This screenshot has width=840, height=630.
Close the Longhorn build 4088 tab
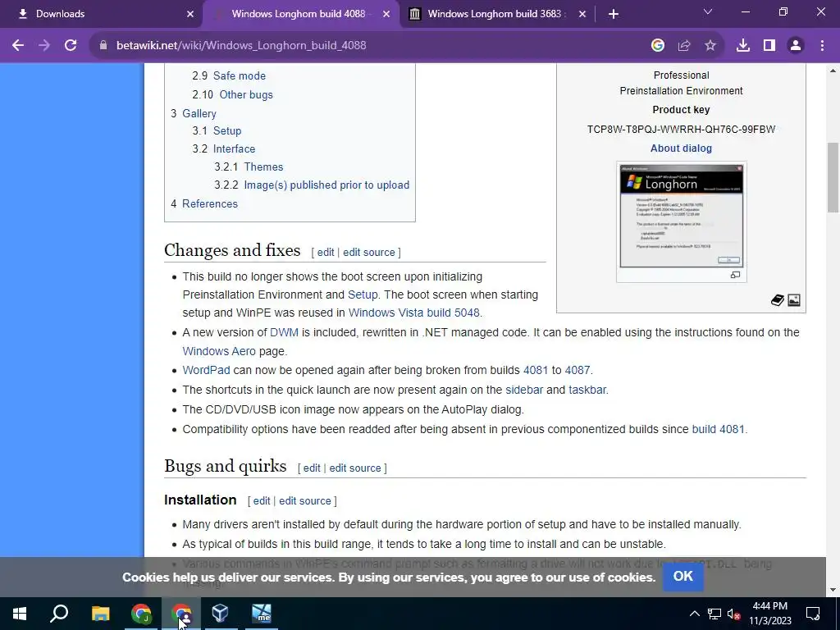point(386,14)
